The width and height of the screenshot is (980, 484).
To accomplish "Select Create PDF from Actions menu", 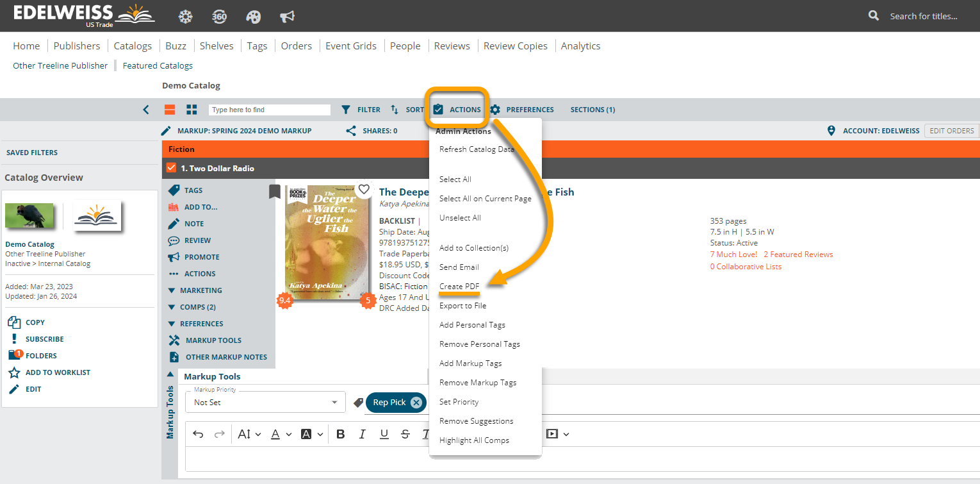I will (459, 286).
